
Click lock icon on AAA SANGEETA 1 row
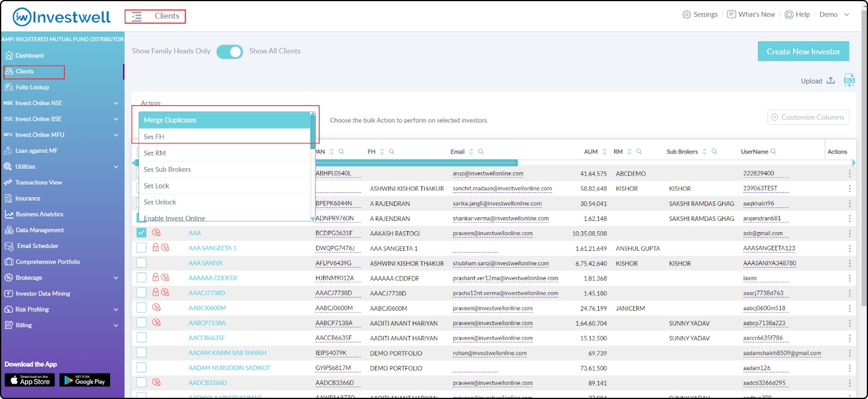[x=156, y=248]
